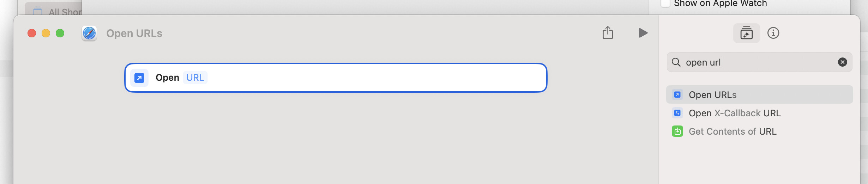Open the shortcut details info panel
Screen dimensions: 868x184
773,33
